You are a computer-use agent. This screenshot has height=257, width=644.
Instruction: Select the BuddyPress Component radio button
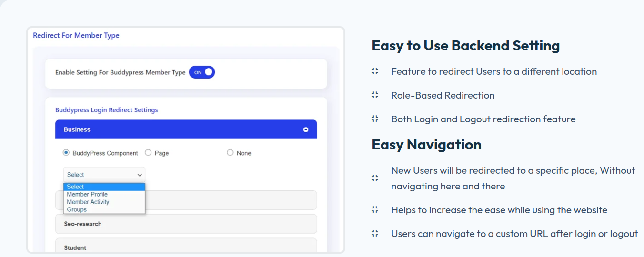[x=66, y=153]
